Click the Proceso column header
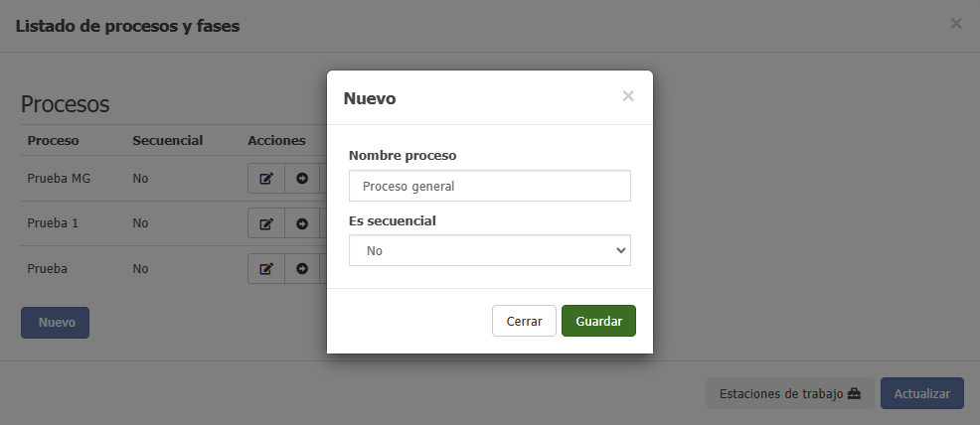 [53, 140]
